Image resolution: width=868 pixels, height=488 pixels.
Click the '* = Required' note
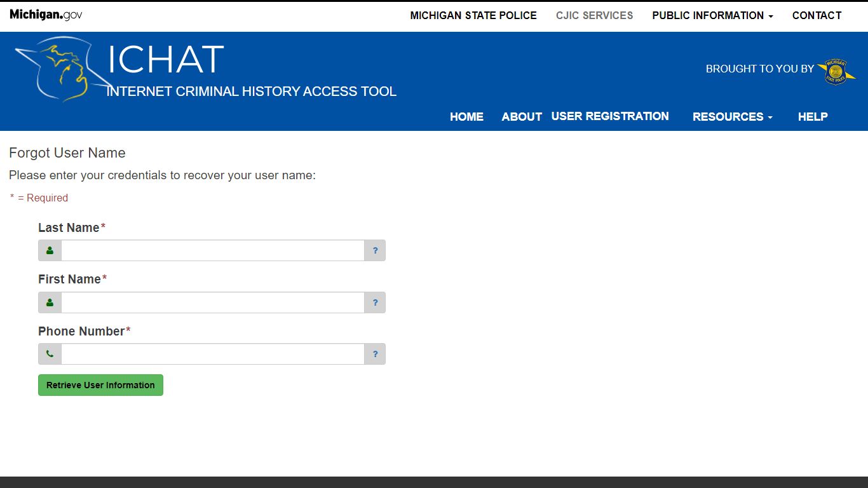tap(39, 198)
